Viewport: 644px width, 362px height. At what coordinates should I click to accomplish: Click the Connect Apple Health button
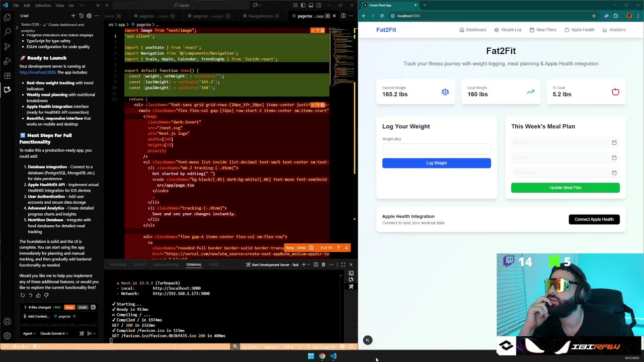[594, 219]
